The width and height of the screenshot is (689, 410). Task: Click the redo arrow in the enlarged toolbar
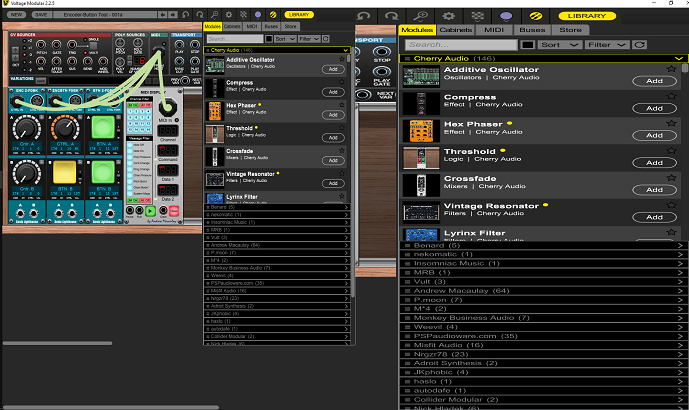coord(391,16)
